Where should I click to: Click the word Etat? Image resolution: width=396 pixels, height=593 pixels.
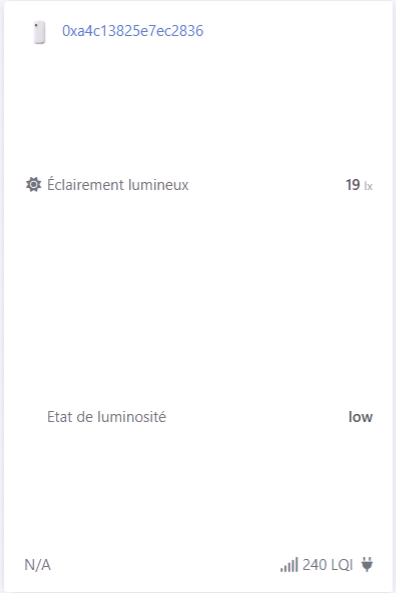coord(60,417)
